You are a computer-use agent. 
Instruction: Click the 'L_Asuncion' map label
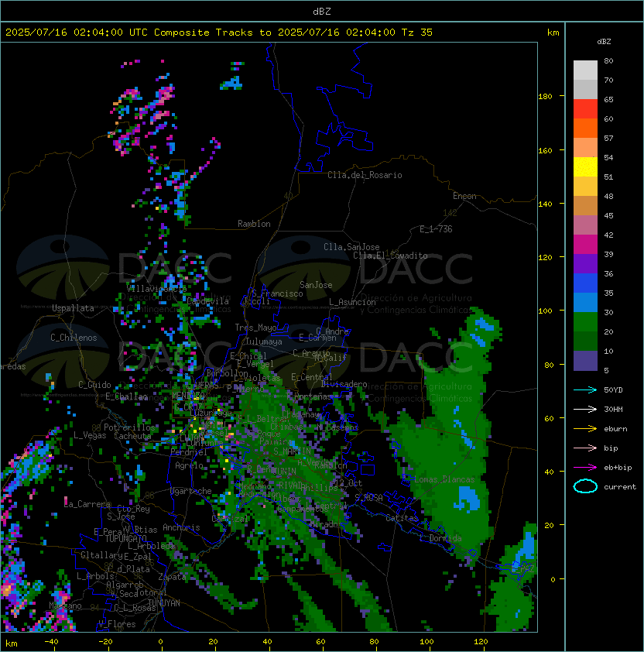pyautogui.click(x=352, y=302)
